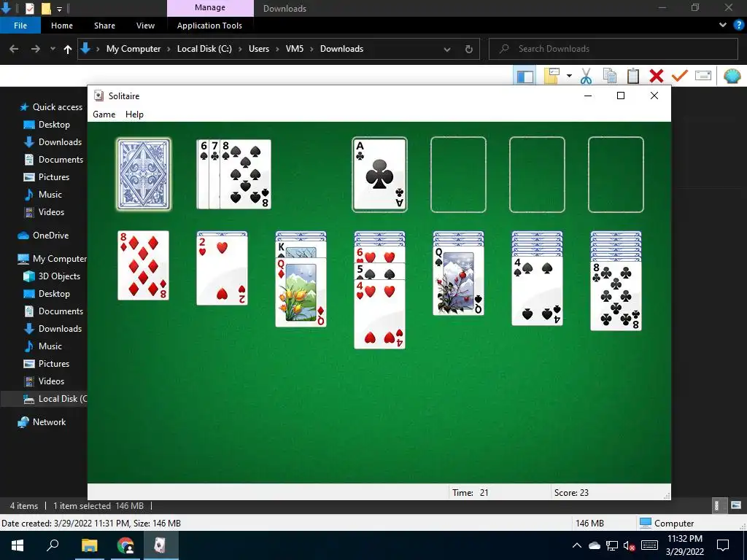Open the Solitaire Game menu
Viewport: 747px width, 560px height.
[104, 114]
